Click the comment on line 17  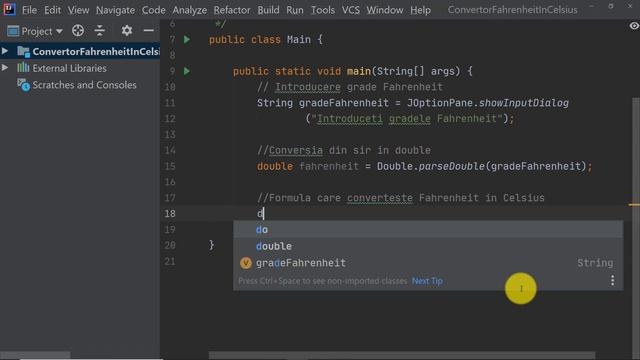400,198
